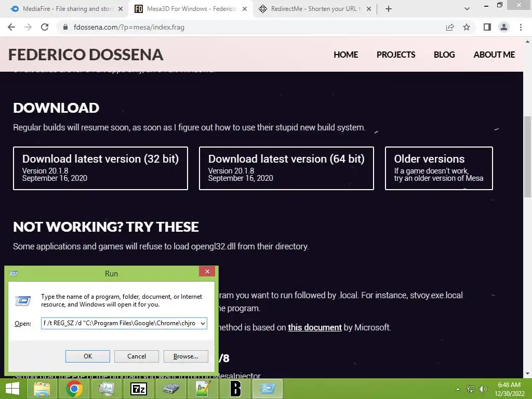Select the Mesa3D For Windows tab
This screenshot has width=532, height=399.
pyautogui.click(x=191, y=9)
